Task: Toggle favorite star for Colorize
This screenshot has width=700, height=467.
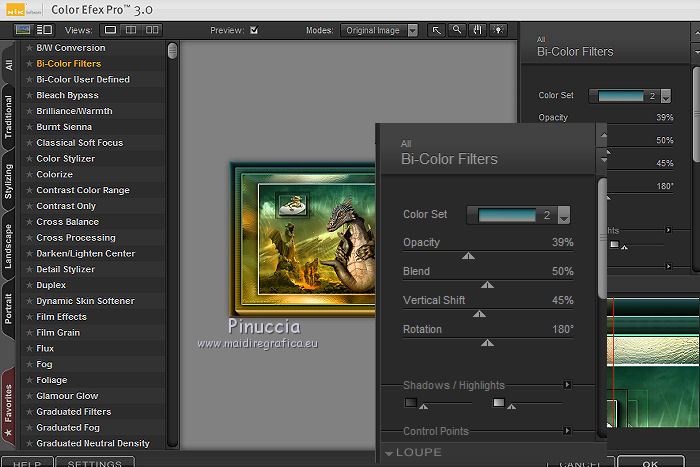Action: click(29, 175)
